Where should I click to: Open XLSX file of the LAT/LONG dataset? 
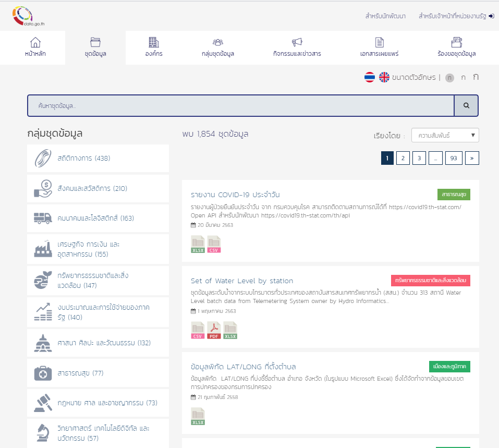(x=198, y=417)
